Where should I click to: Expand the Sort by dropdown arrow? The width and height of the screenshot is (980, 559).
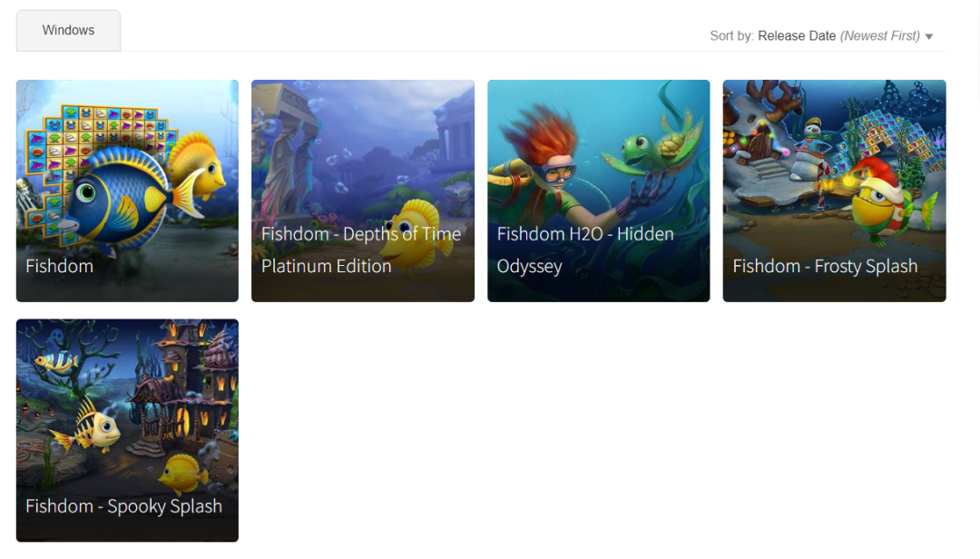pyautogui.click(x=929, y=37)
